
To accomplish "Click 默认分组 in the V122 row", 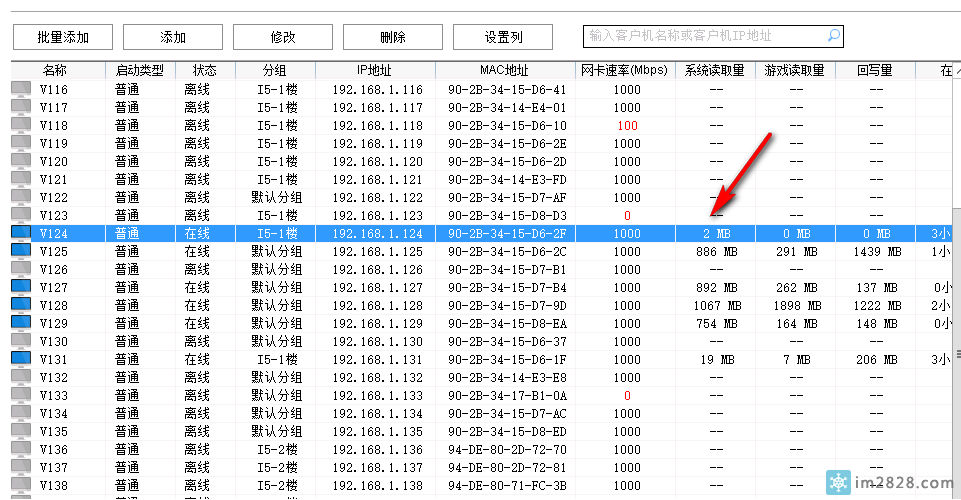I will point(276,198).
